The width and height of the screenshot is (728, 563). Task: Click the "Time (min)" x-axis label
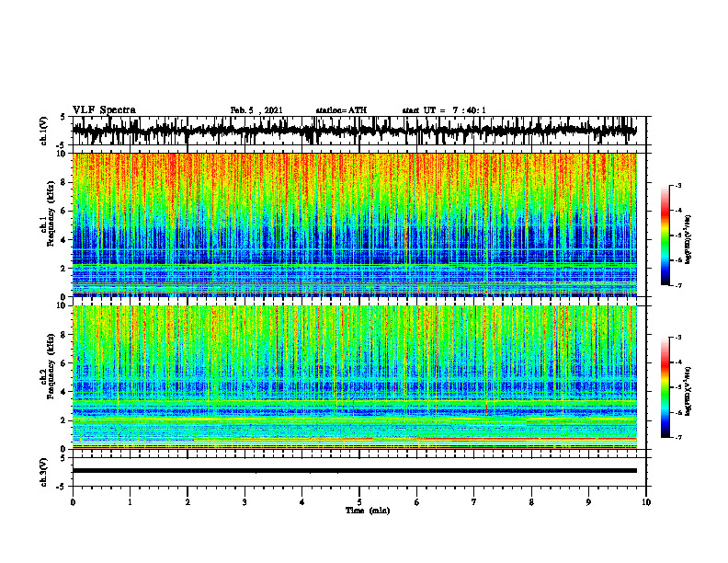click(x=368, y=511)
